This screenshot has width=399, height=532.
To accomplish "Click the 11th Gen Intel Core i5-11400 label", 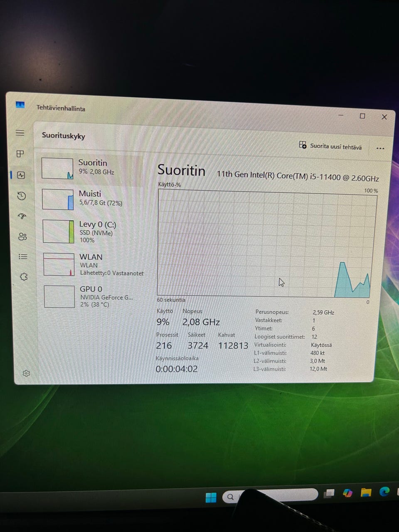I will point(298,176).
